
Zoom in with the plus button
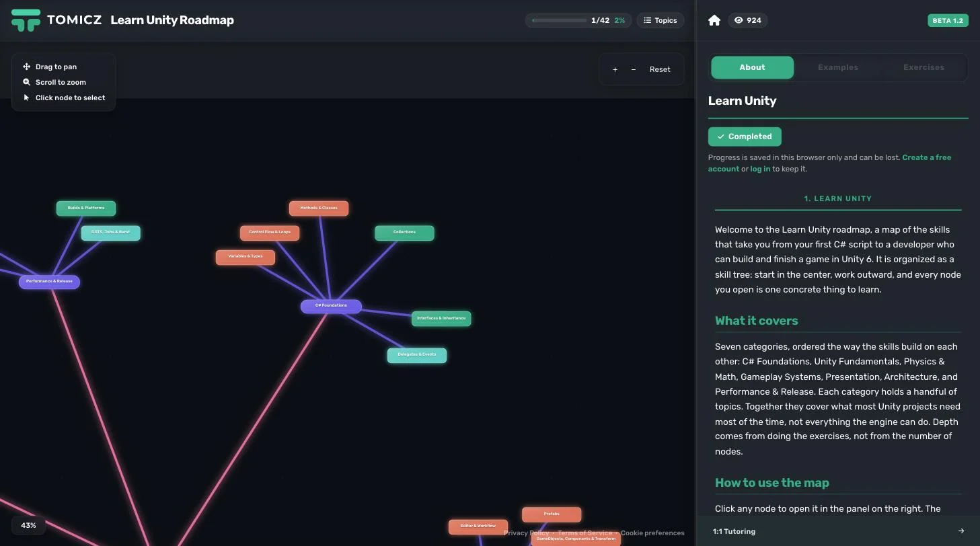coord(615,69)
